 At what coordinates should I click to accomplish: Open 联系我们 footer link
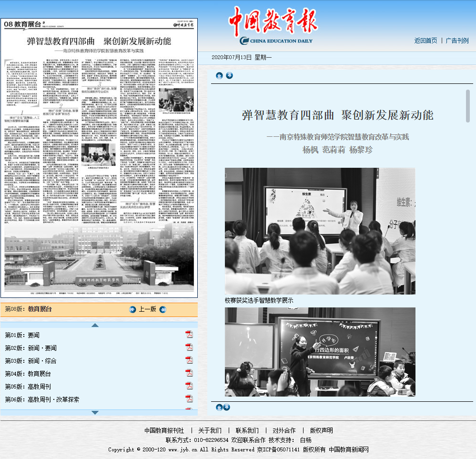[x=247, y=430]
